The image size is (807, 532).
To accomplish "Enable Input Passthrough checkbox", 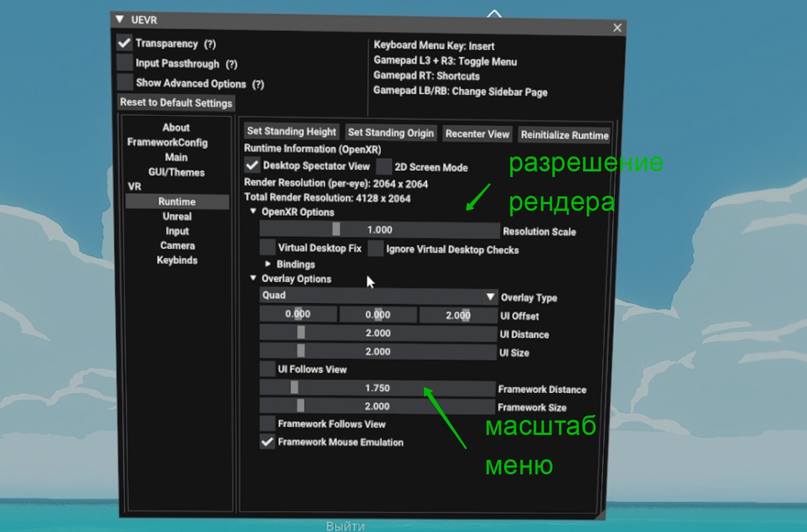I will 125,62.
